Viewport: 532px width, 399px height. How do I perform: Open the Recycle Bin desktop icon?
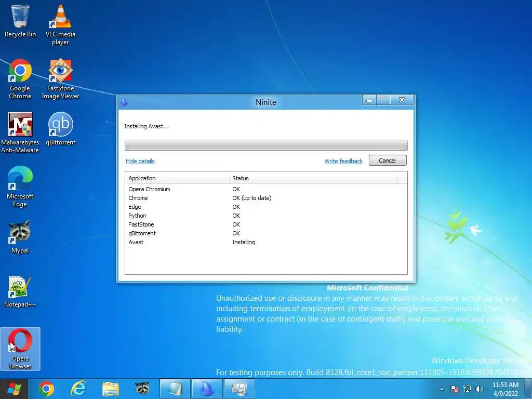(x=20, y=20)
